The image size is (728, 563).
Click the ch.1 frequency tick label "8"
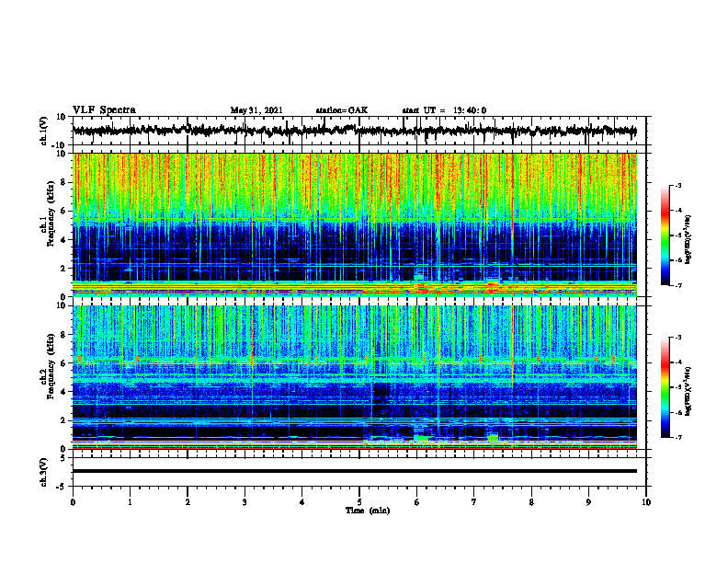pos(63,182)
